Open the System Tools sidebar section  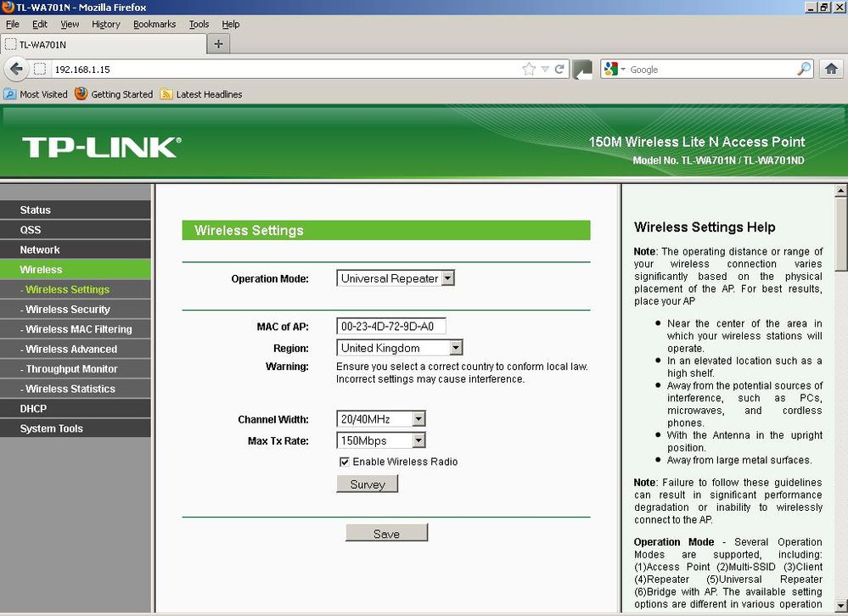[x=76, y=428]
